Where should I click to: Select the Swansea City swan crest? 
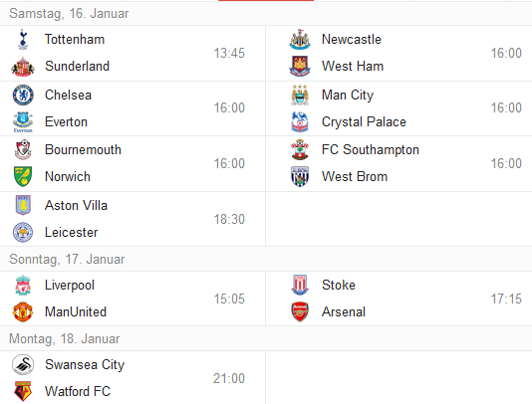[x=23, y=364]
